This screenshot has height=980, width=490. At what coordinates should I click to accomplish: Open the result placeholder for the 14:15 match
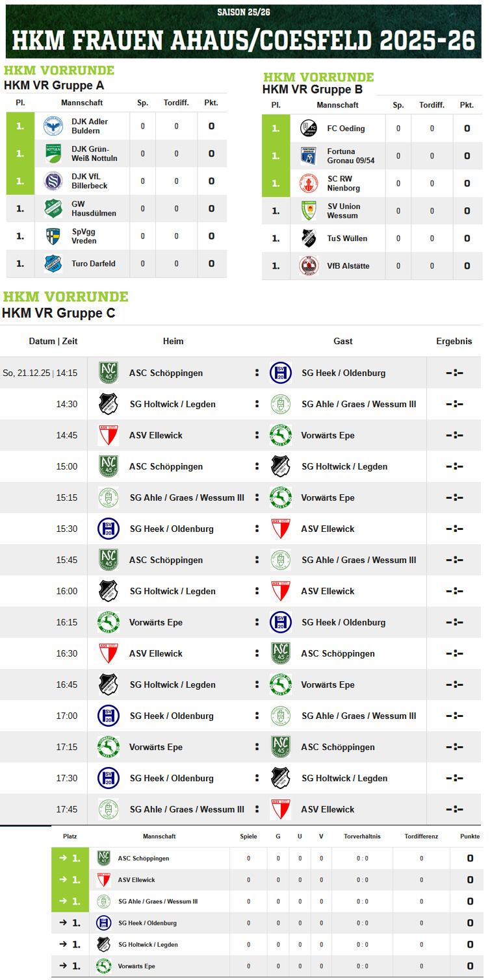pyautogui.click(x=454, y=373)
